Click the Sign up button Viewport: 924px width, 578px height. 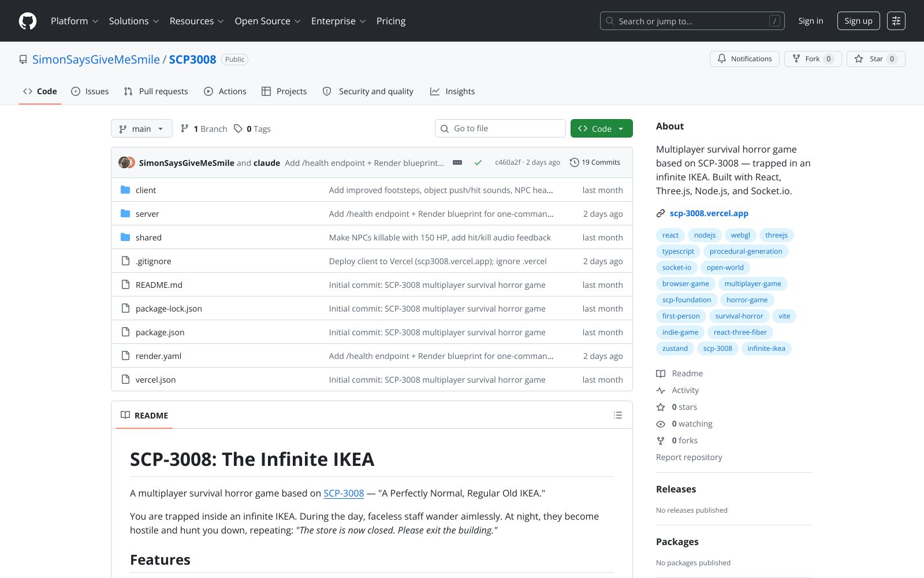[x=859, y=21]
